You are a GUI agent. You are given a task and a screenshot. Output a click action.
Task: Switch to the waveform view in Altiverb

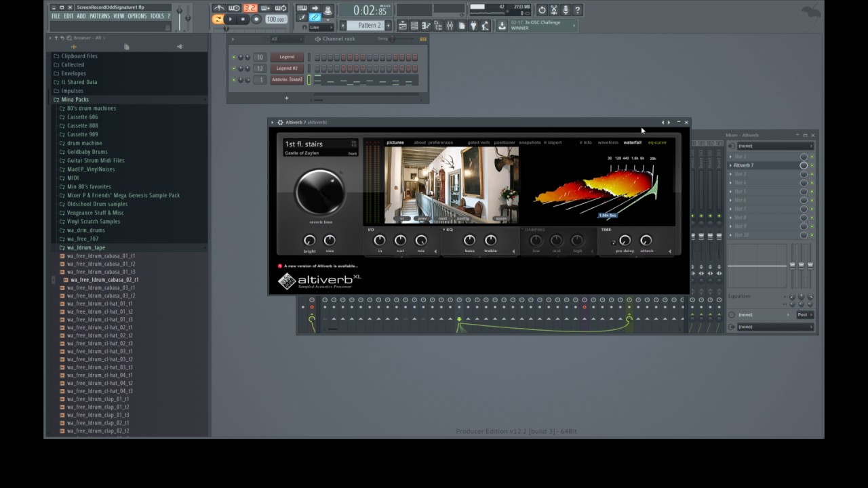click(x=608, y=142)
